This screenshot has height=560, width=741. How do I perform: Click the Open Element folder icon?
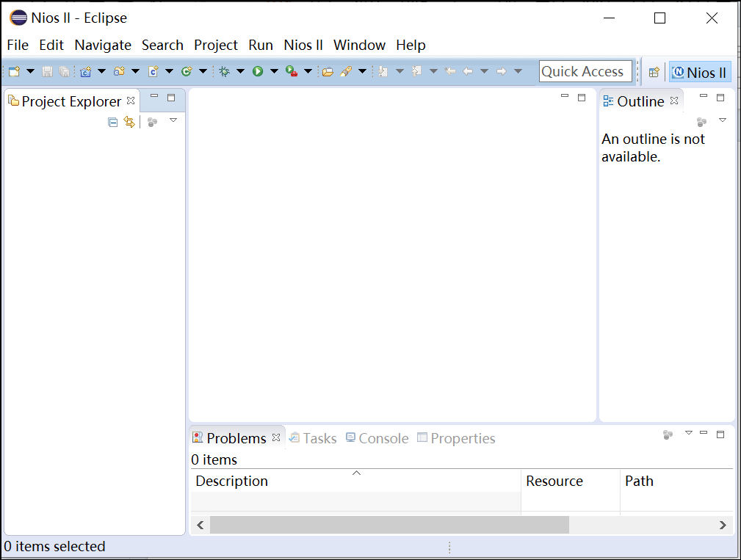[x=328, y=72]
